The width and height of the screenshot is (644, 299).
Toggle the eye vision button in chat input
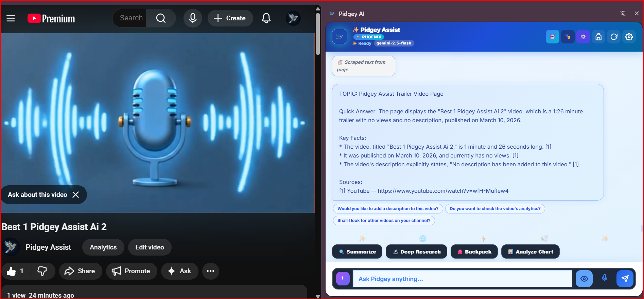pos(584,279)
